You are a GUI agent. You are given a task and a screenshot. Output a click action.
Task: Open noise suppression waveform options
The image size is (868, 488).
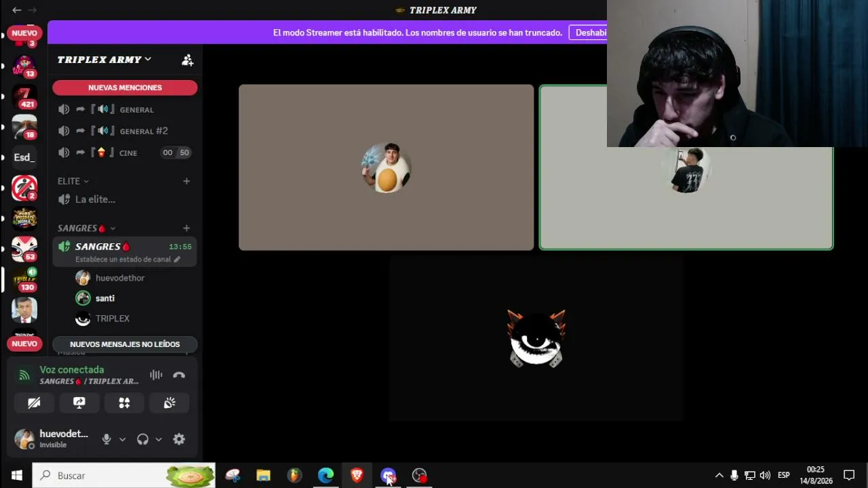pos(156,375)
